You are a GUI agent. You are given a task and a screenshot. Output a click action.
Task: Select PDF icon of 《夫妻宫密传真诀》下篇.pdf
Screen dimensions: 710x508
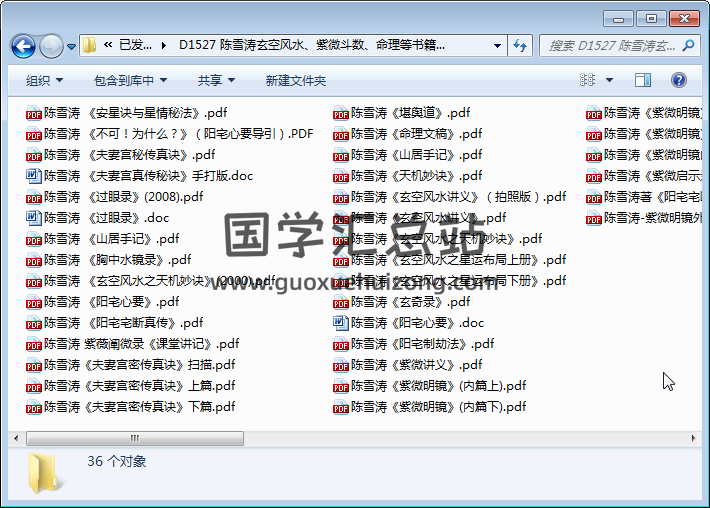[x=34, y=407]
